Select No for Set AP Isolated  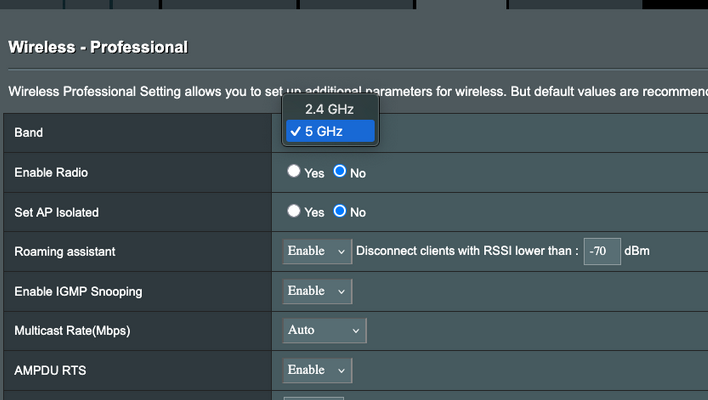[x=340, y=211]
